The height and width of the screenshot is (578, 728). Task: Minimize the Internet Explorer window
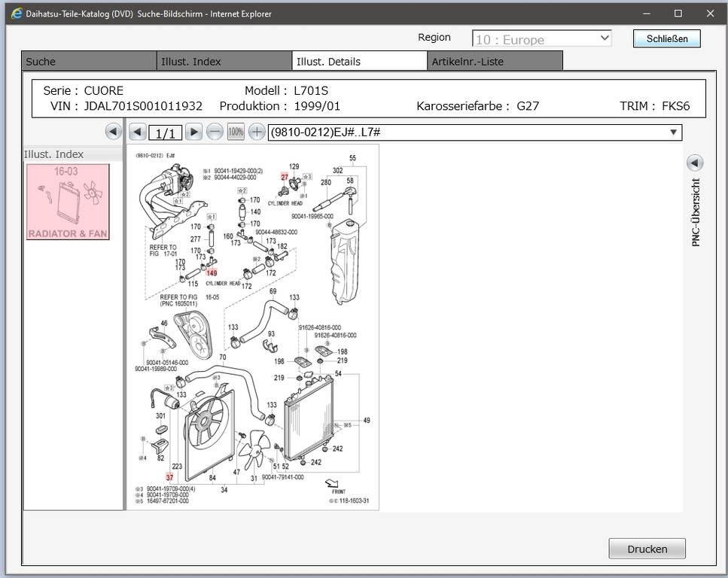646,14
